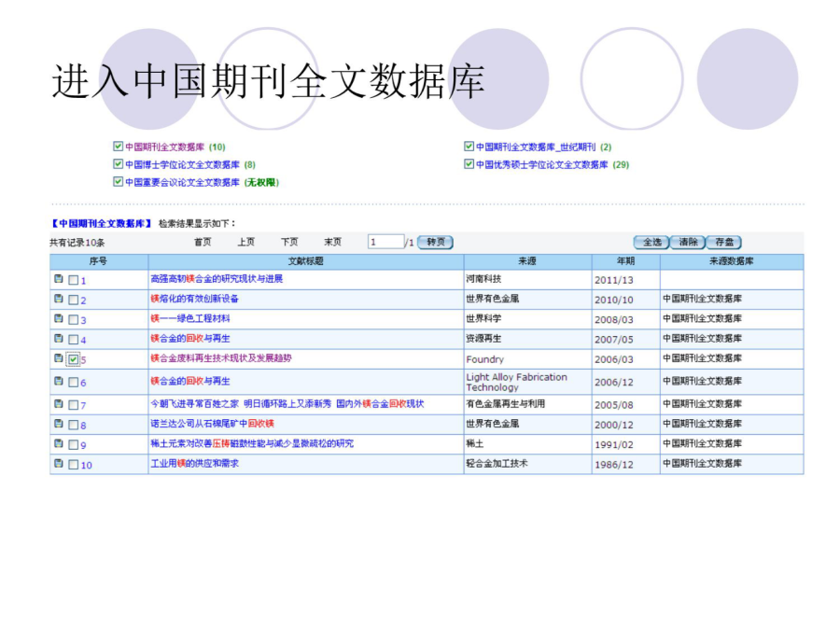Uncheck the checkbox for record 5
This screenshot has width=840, height=630.
74,359
